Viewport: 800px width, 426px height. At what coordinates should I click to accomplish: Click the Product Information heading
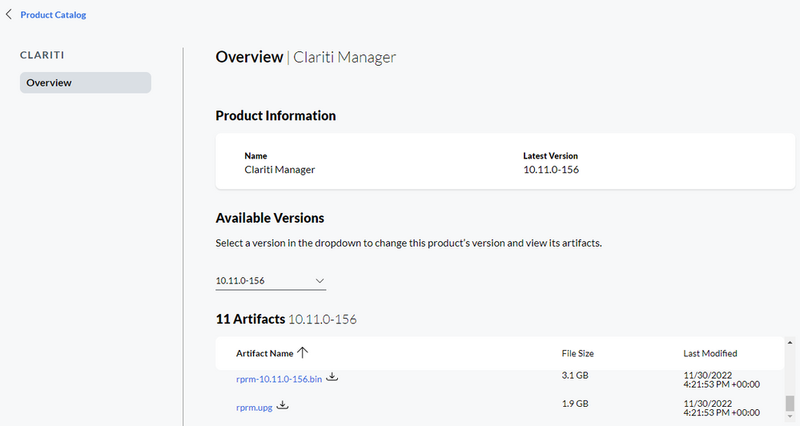tap(276, 116)
